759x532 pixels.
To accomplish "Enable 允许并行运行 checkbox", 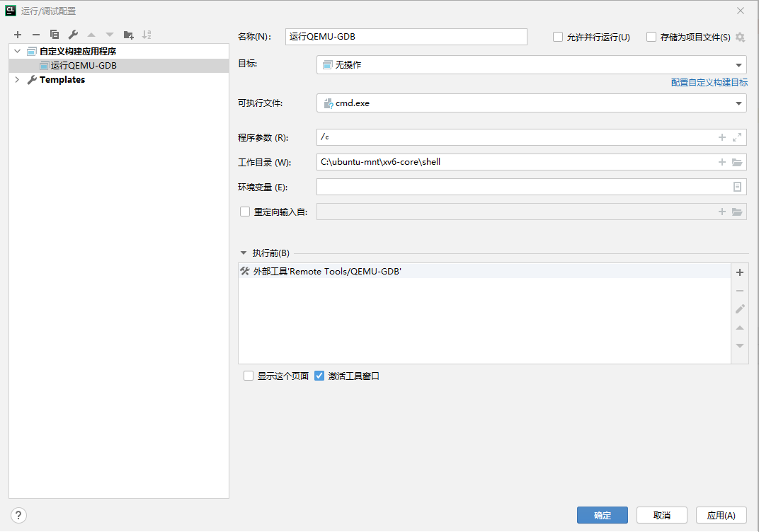I will (x=558, y=37).
